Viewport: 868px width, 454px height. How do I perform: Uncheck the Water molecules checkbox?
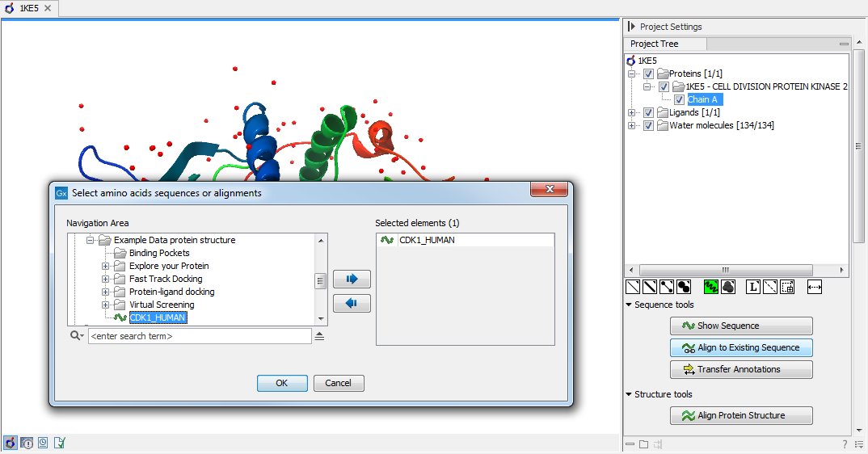click(648, 125)
